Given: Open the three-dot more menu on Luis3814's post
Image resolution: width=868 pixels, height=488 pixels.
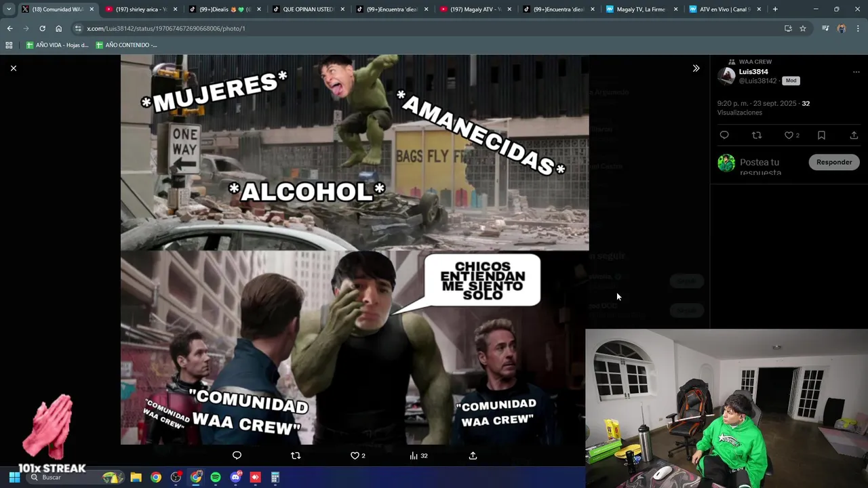Looking at the screenshot, I should (x=856, y=72).
